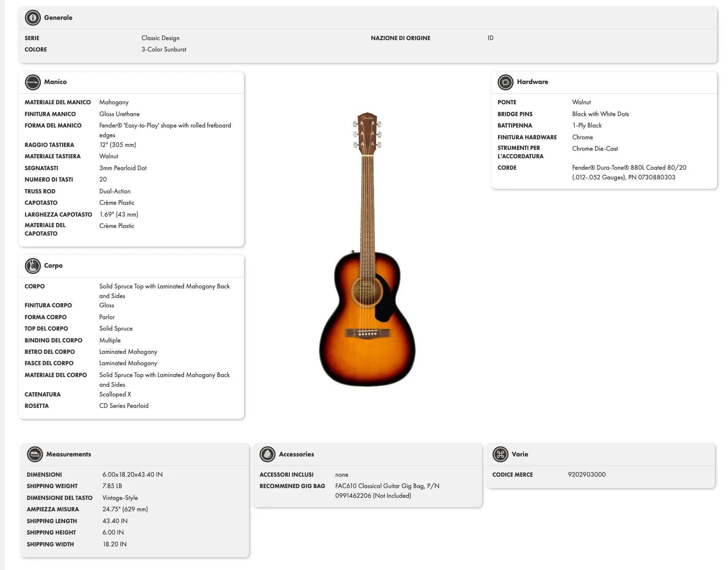Click the 'FINITURA CORPO' label

click(48, 305)
